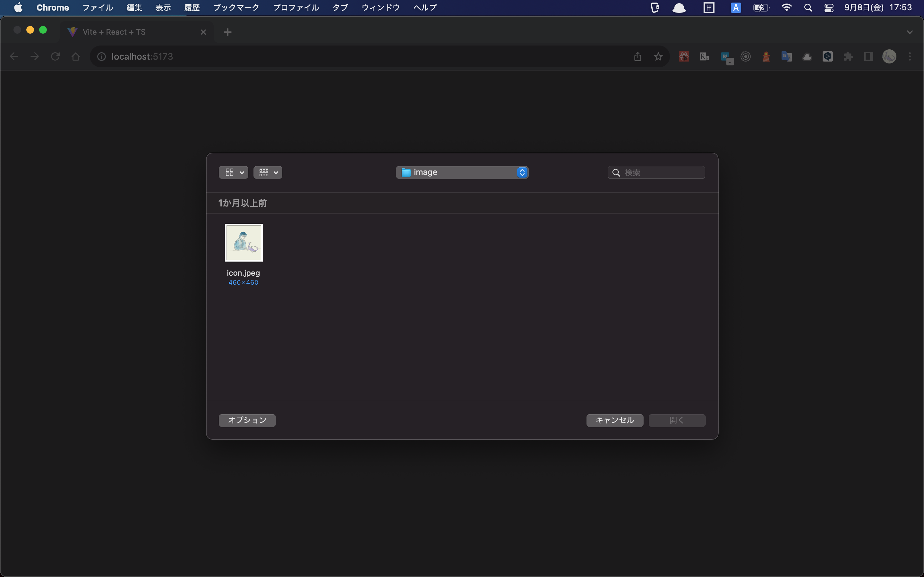Click the bookmark star icon in address bar
The height and width of the screenshot is (577, 924).
pos(658,56)
